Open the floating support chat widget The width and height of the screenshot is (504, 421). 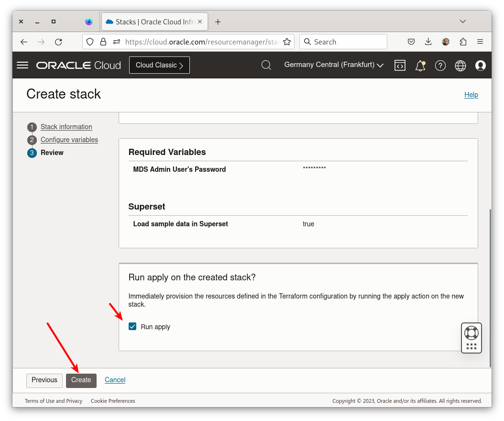[x=471, y=332]
